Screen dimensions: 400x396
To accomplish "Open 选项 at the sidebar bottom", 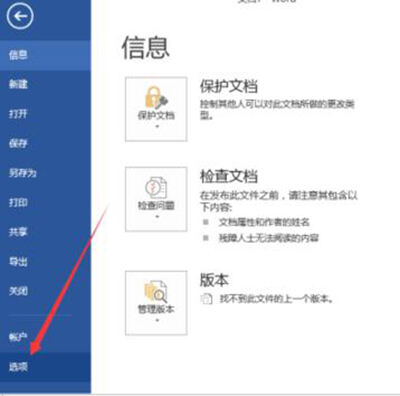I will 45,367.
